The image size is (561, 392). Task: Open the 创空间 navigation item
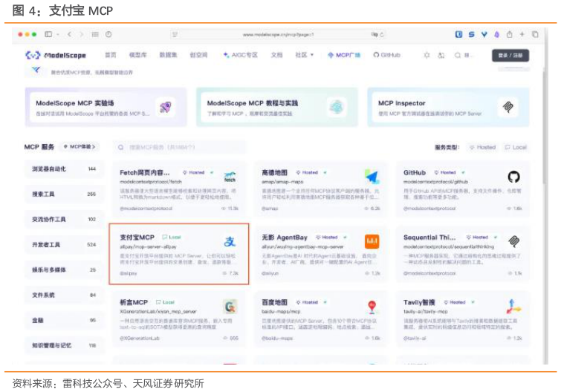198,55
